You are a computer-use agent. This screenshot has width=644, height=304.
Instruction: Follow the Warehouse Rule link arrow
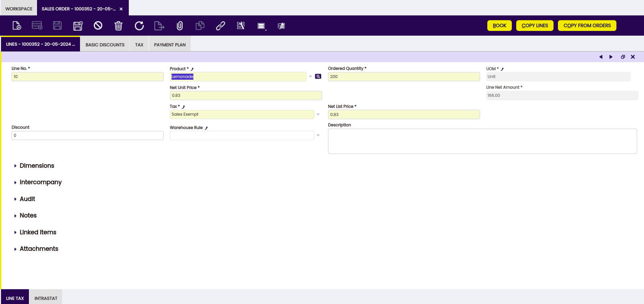coord(206,128)
